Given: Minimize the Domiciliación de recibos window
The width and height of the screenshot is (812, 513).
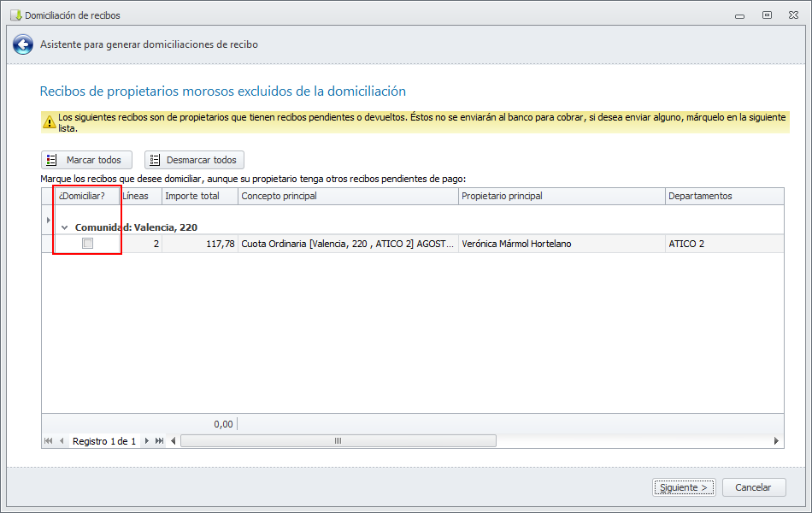Looking at the screenshot, I should pos(739,15).
